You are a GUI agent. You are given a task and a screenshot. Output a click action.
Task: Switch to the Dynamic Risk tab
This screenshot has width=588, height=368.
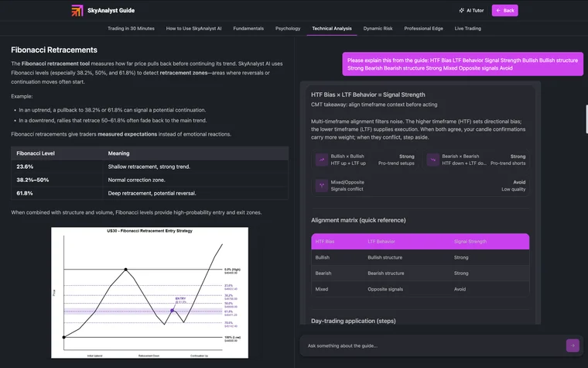coord(378,29)
